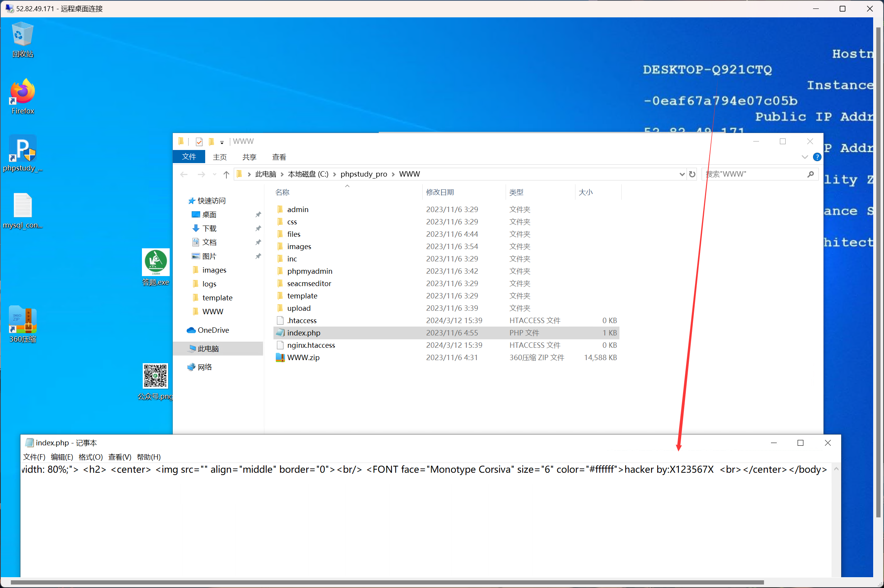Click the search magnifier in the WWW search box

[x=810, y=174]
